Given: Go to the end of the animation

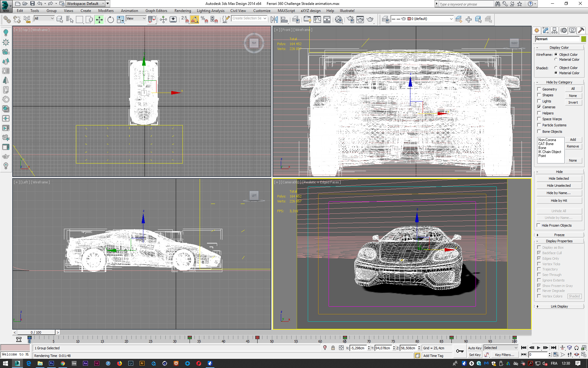Looking at the screenshot, I should tap(554, 348).
